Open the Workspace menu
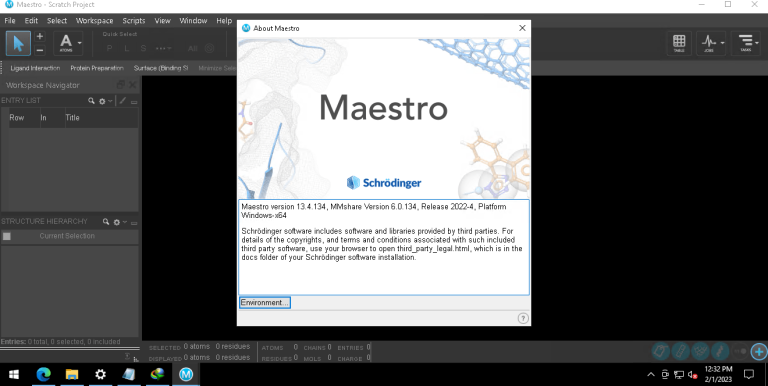 click(95, 21)
